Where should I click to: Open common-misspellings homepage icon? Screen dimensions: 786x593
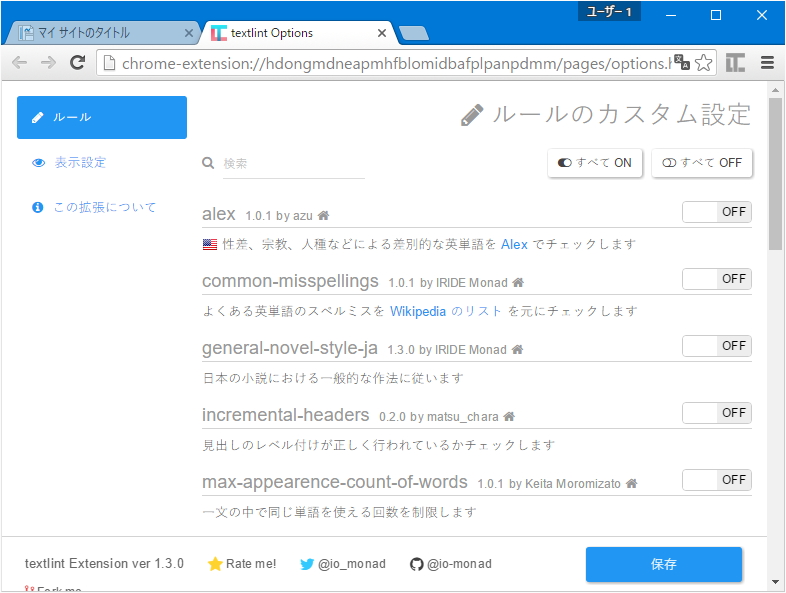click(x=518, y=283)
